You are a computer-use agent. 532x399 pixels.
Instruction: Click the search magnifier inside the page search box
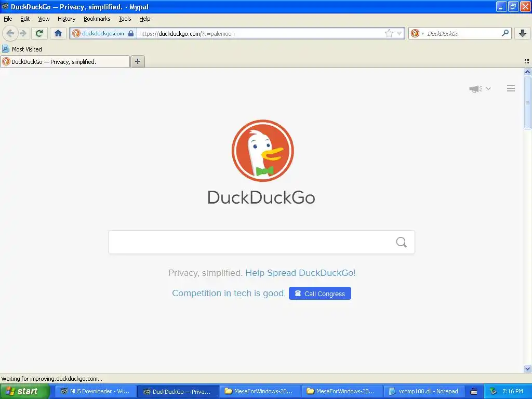point(402,242)
